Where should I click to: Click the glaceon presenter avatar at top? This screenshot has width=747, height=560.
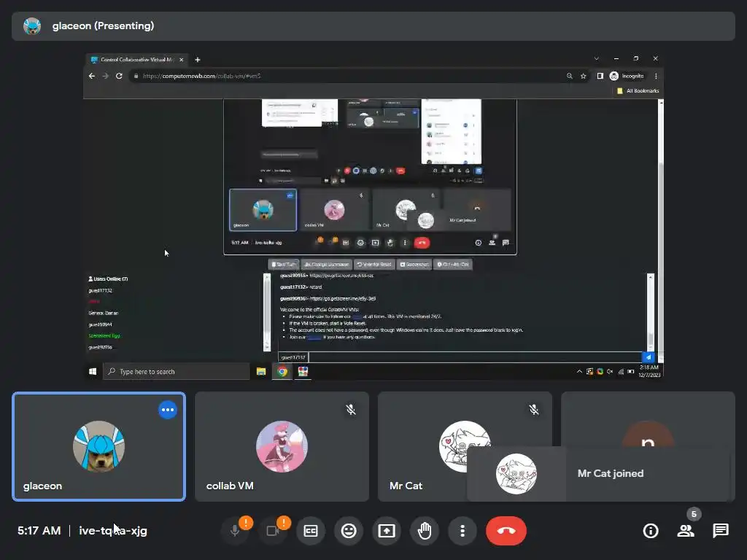(x=32, y=26)
